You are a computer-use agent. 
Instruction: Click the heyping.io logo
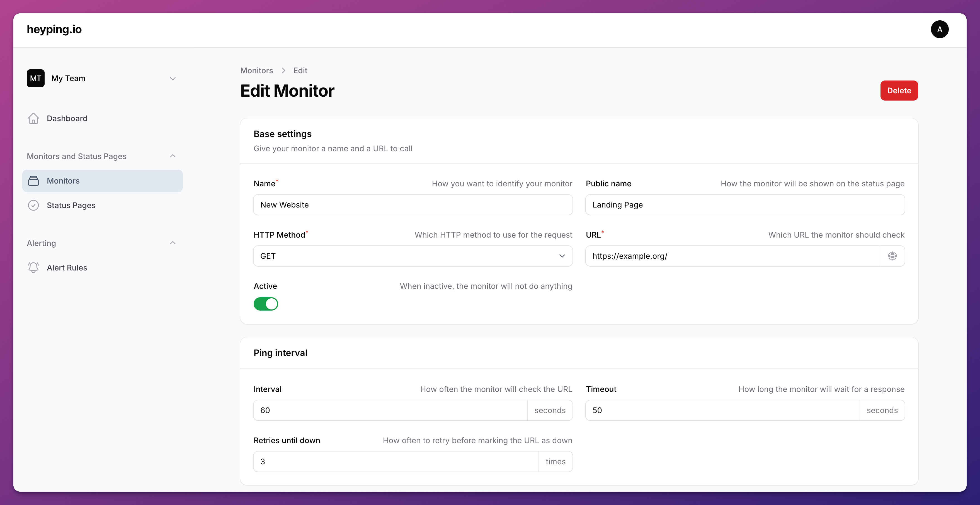(x=54, y=29)
